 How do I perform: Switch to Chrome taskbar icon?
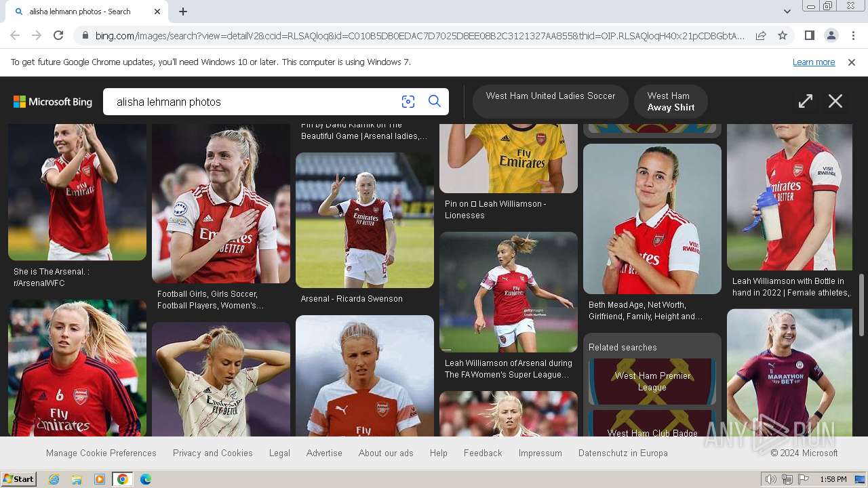coord(122,479)
